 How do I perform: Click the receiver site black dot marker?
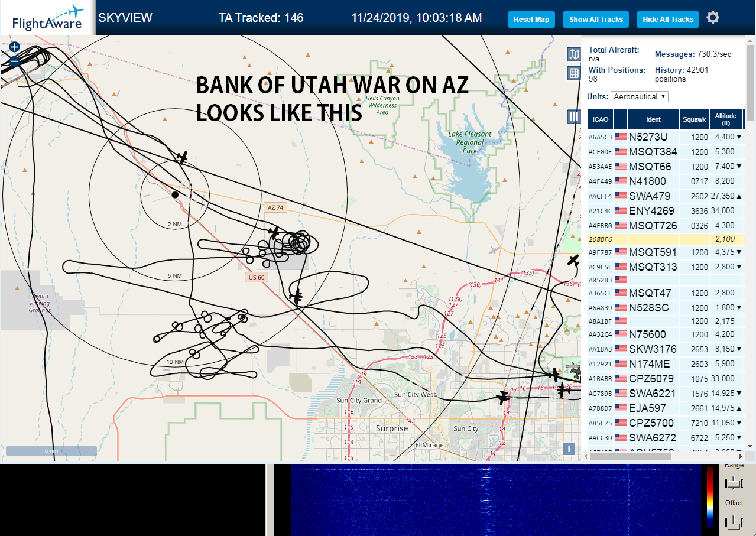coord(175,194)
